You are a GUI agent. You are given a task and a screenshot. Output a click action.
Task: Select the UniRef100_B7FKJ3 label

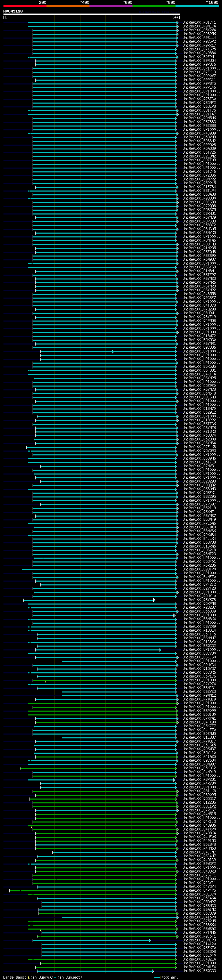pos(199,72)
